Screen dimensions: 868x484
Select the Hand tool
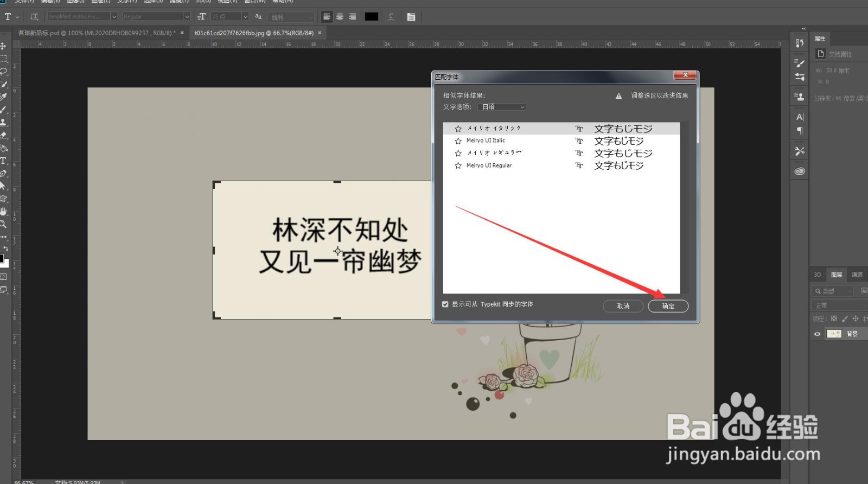point(3,212)
